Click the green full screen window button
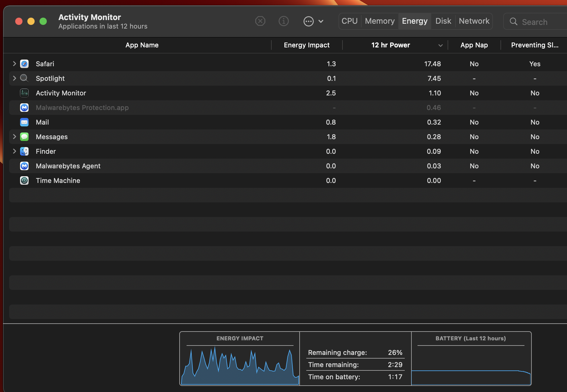 43,21
